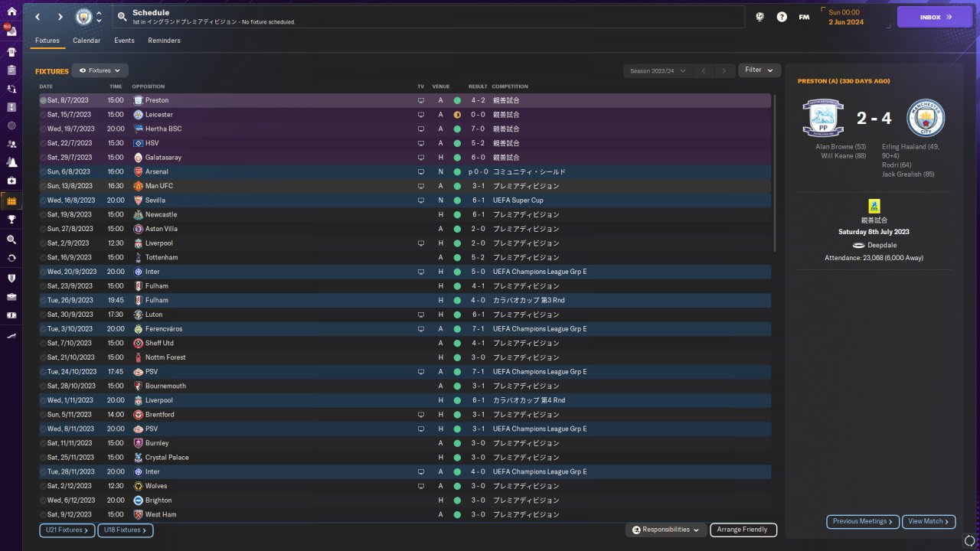Open the Filter dropdown
This screenshot has height=551, width=980.
759,70
